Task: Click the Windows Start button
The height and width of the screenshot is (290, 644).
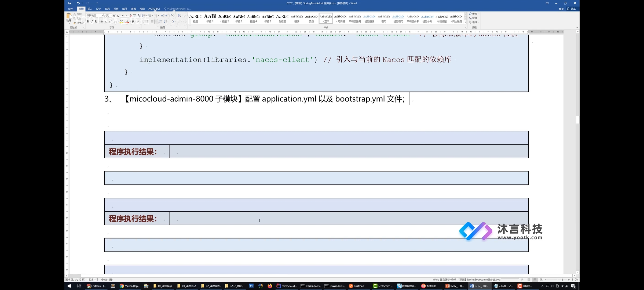Action: pos(69,286)
